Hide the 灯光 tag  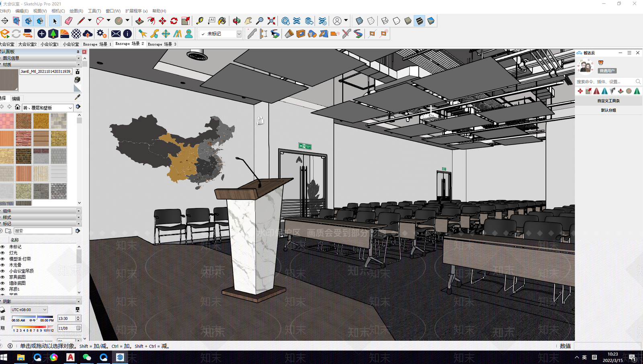[2, 253]
